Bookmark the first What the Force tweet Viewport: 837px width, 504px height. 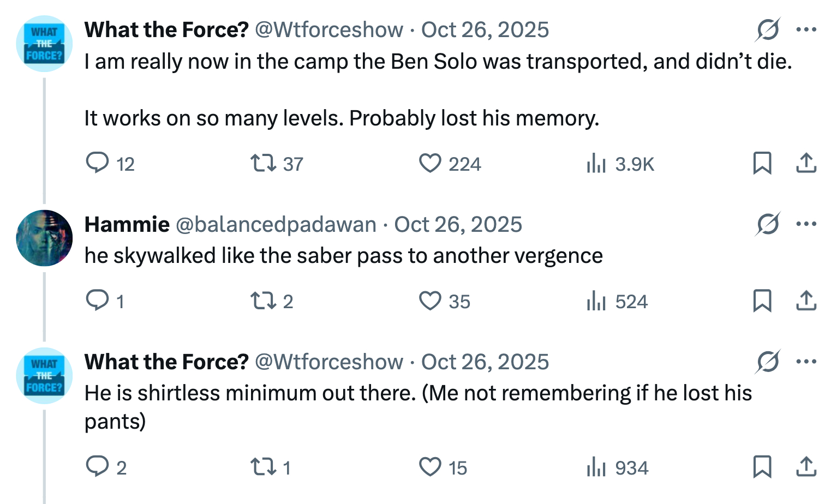point(762,163)
